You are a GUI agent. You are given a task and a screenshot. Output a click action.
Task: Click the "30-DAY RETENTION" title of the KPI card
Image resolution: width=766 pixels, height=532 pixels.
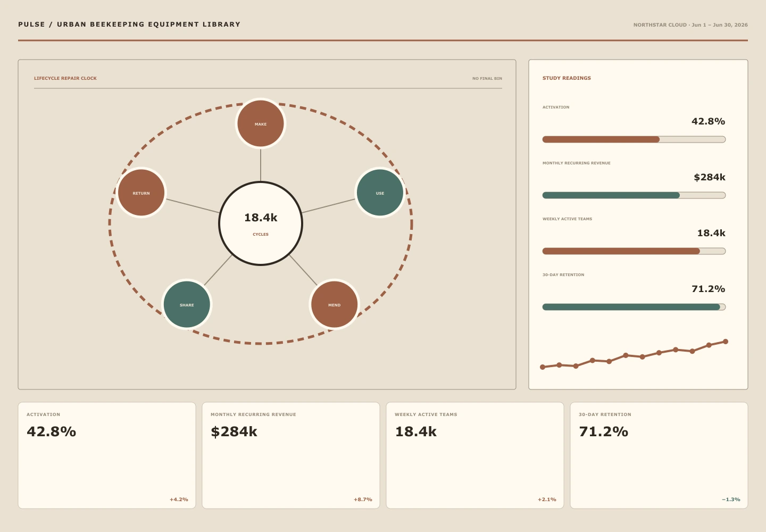pos(605,414)
